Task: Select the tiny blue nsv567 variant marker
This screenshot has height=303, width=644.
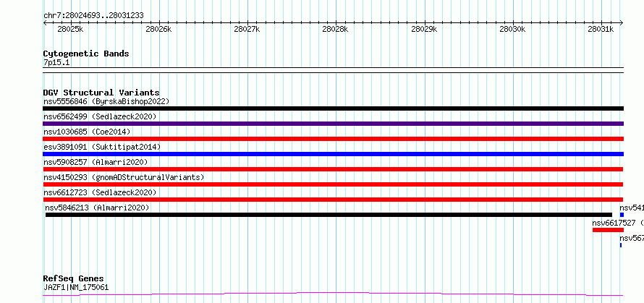Action: point(621,245)
